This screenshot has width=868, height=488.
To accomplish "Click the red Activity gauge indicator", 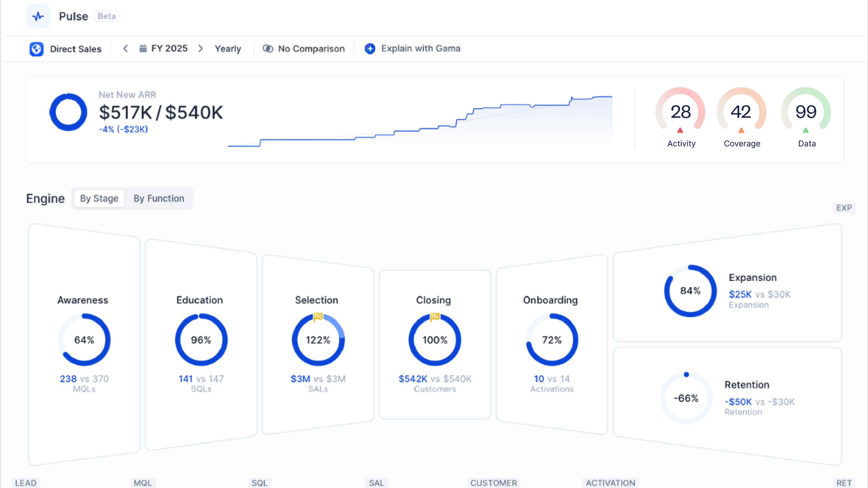I will (x=680, y=130).
